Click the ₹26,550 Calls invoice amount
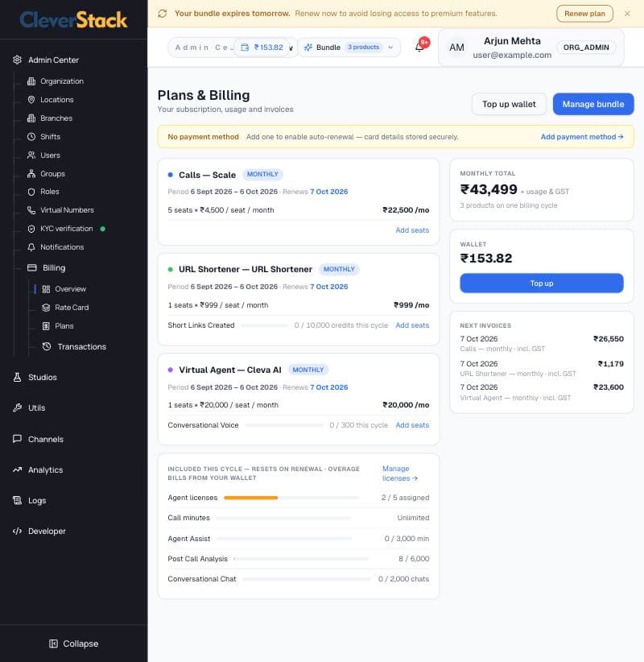This screenshot has height=662, width=644. 608,339
